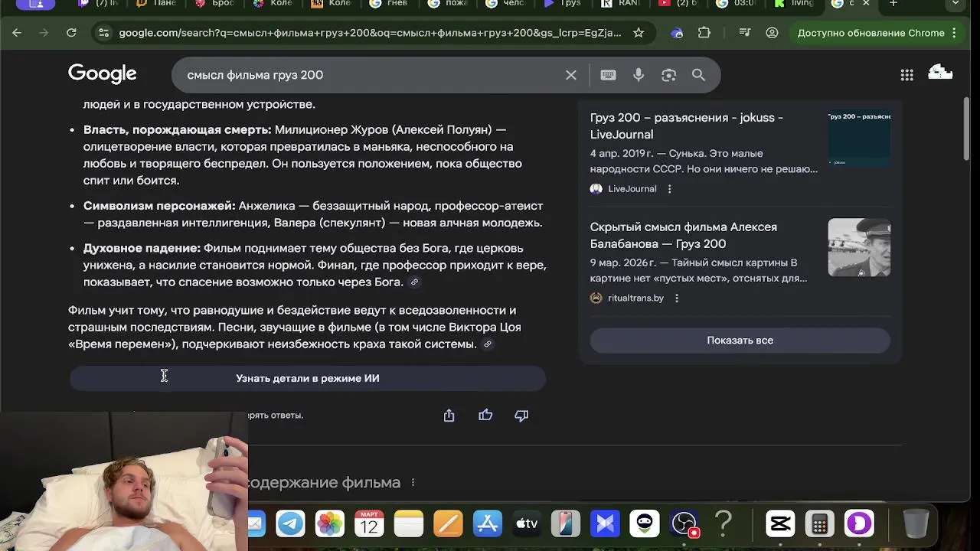The image size is (980, 551).
Task: Open the Google apps grid
Action: (906, 75)
